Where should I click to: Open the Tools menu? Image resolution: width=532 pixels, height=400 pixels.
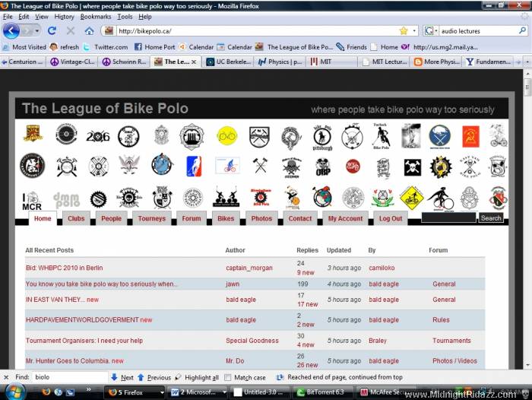pos(125,17)
